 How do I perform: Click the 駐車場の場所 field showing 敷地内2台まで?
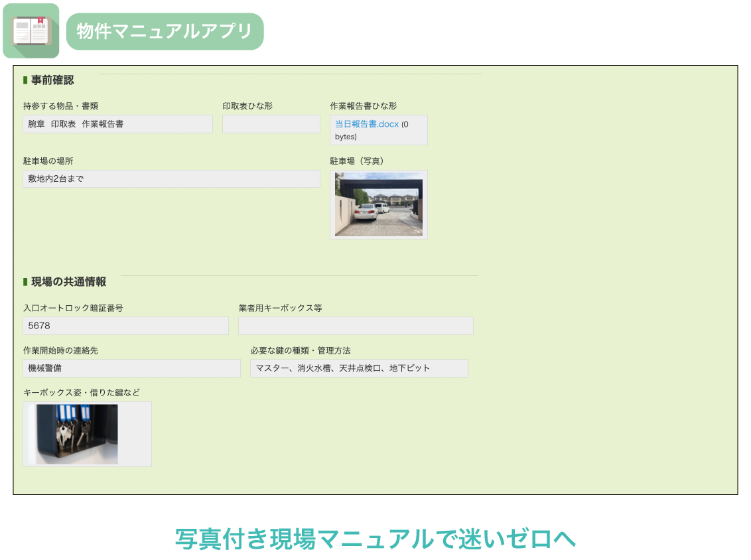point(171,178)
